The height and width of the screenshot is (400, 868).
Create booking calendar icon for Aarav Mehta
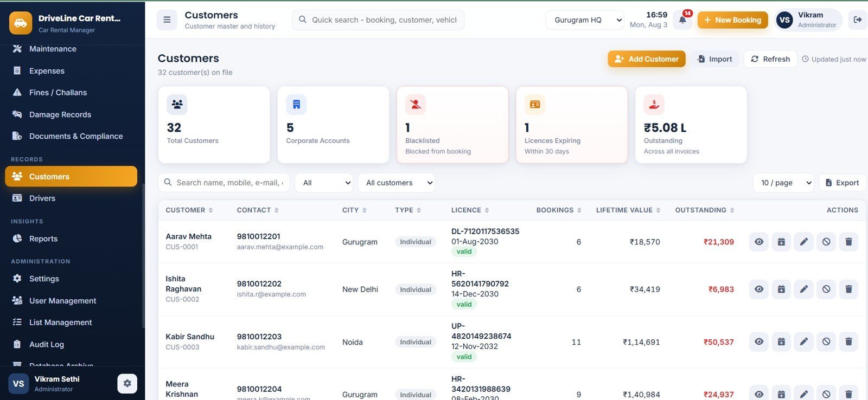click(x=781, y=242)
